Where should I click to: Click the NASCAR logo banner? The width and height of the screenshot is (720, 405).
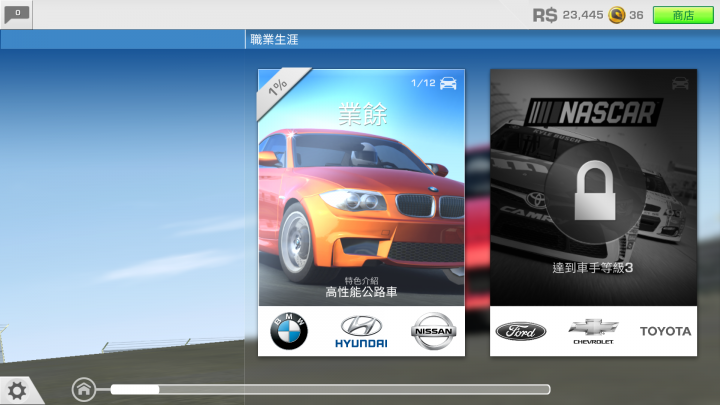click(x=594, y=112)
